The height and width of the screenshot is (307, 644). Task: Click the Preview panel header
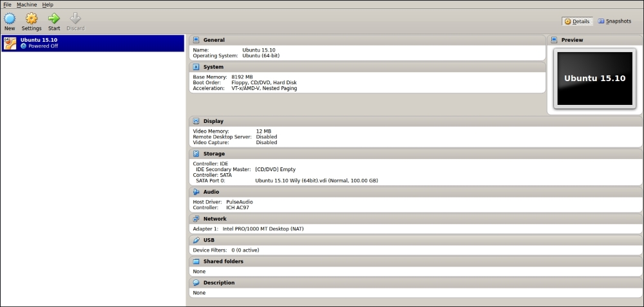point(594,40)
